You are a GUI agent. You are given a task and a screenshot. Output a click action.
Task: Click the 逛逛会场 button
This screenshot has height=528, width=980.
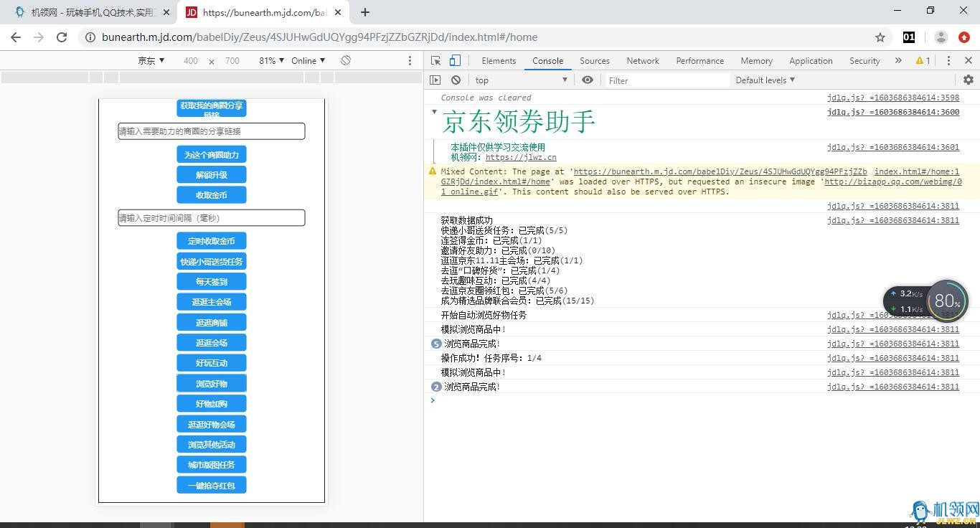click(212, 342)
